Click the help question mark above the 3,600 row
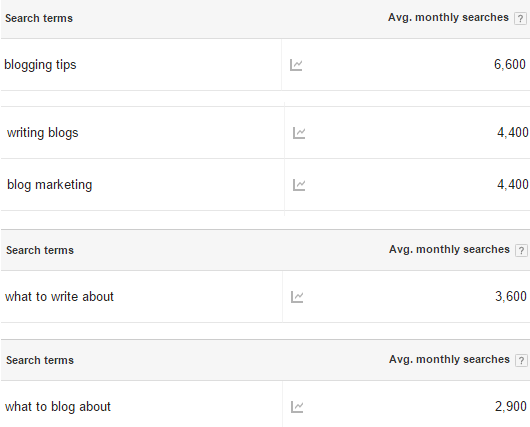Viewport: 530px width, 427px height. click(x=521, y=251)
